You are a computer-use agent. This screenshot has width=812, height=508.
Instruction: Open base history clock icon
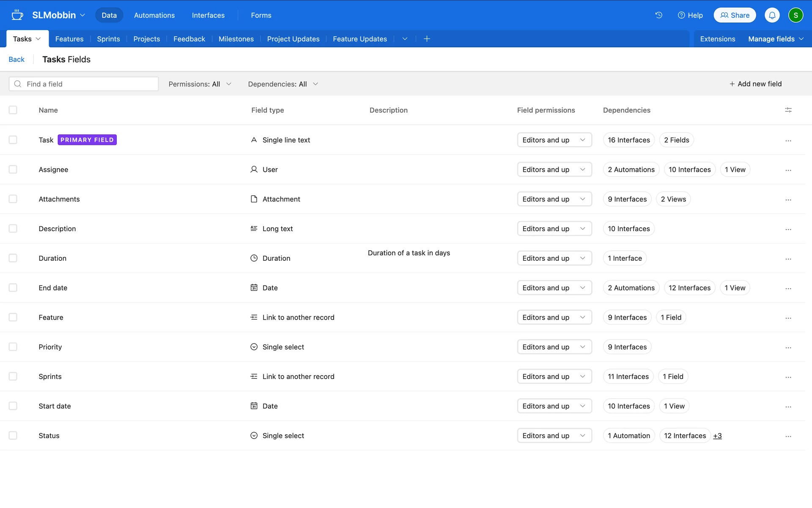(658, 15)
